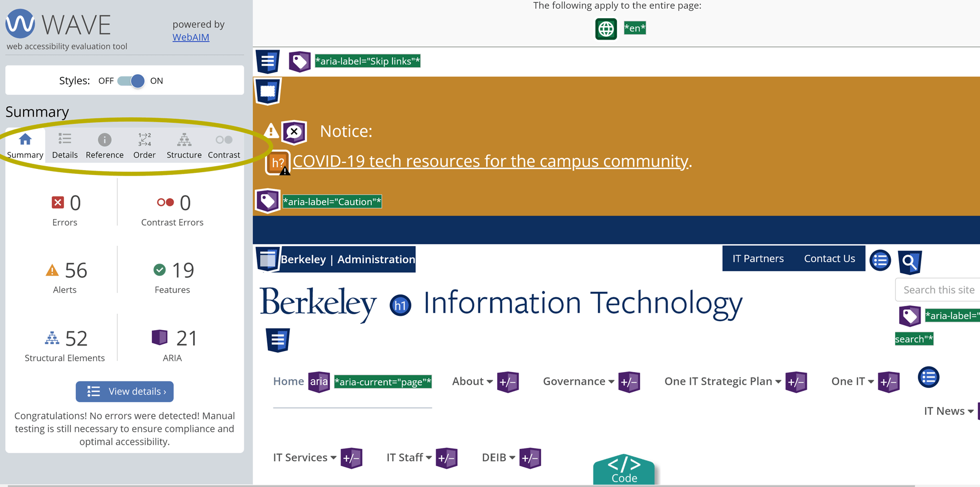Viewport: 980px width, 487px height.
Task: Click navigation icon beside Skip links label
Action: tap(268, 61)
